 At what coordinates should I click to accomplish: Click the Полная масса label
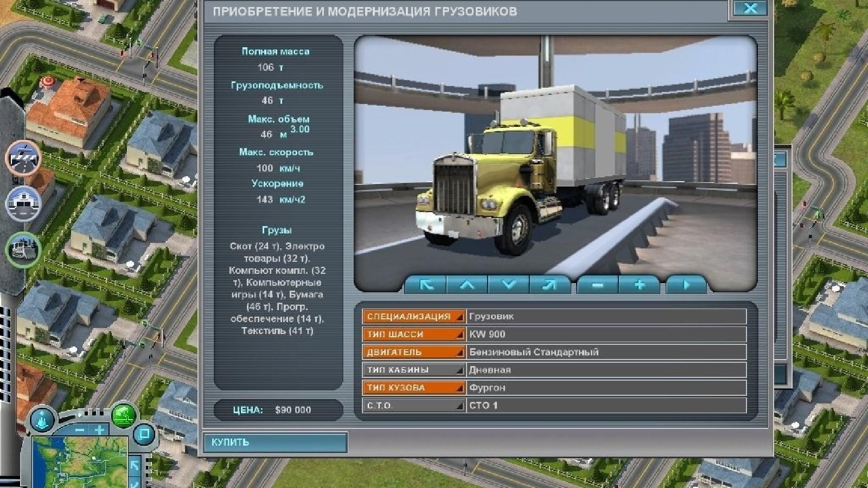click(276, 52)
